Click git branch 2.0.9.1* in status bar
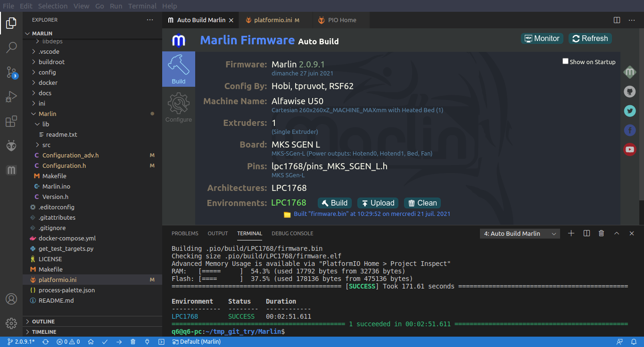The height and width of the screenshot is (347, 644). point(21,342)
